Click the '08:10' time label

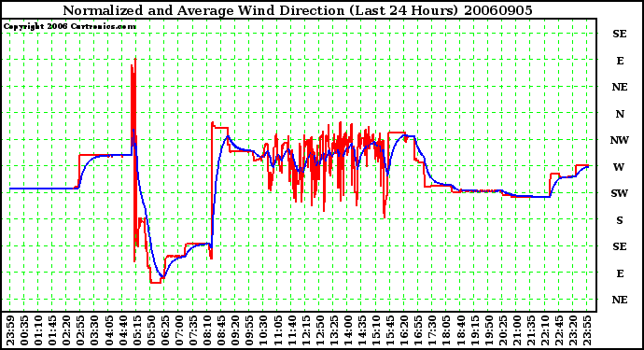(207, 330)
